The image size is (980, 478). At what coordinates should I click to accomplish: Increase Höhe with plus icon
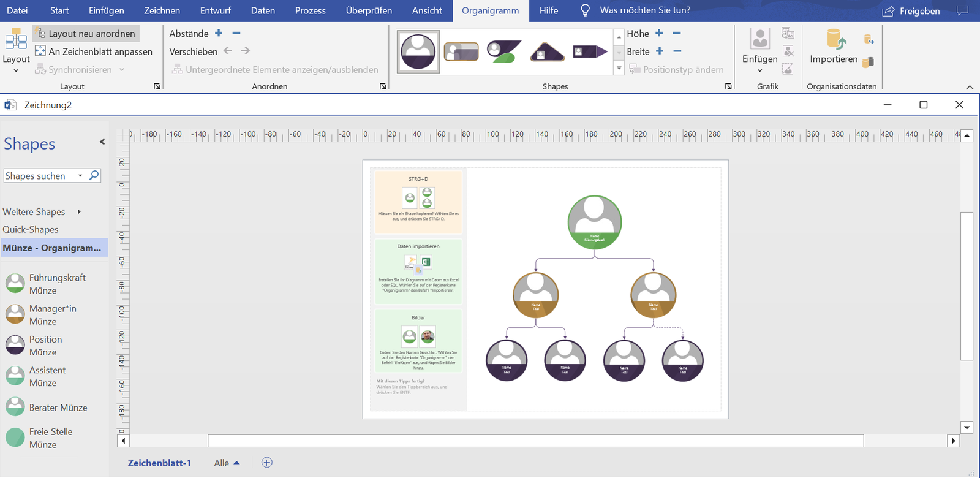(x=659, y=33)
